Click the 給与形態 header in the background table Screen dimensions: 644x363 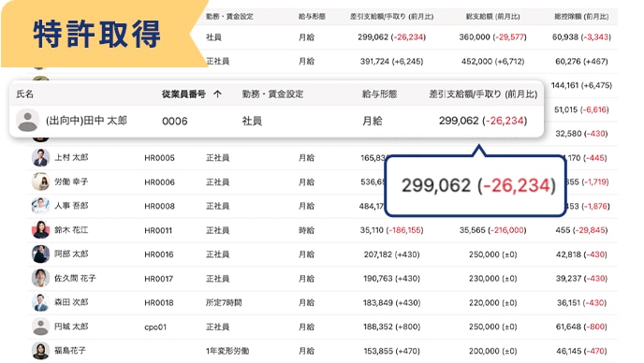click(312, 17)
